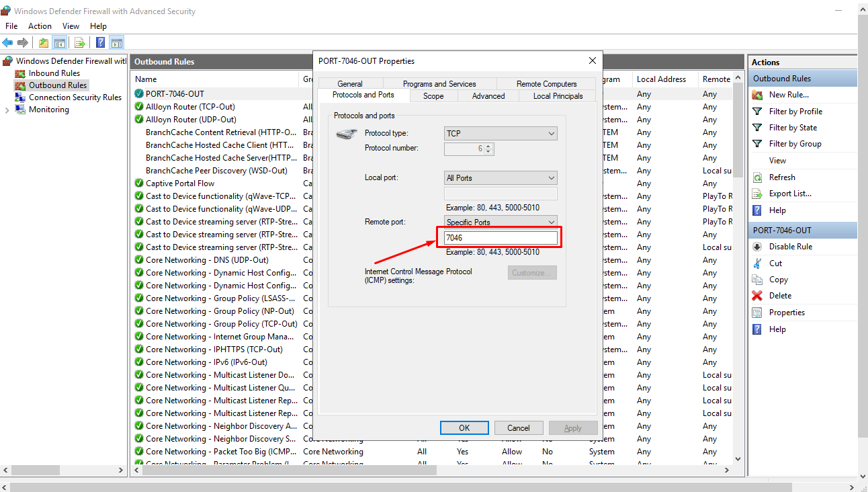Close the PORT-7046-OUT Properties dialog
The height and width of the screenshot is (492, 868).
pos(593,60)
